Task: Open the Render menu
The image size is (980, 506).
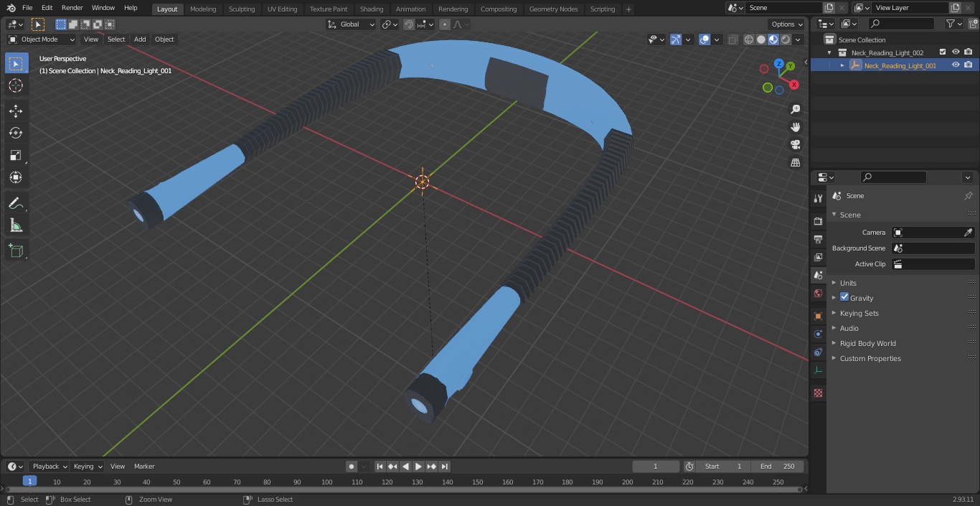Action: coord(72,8)
